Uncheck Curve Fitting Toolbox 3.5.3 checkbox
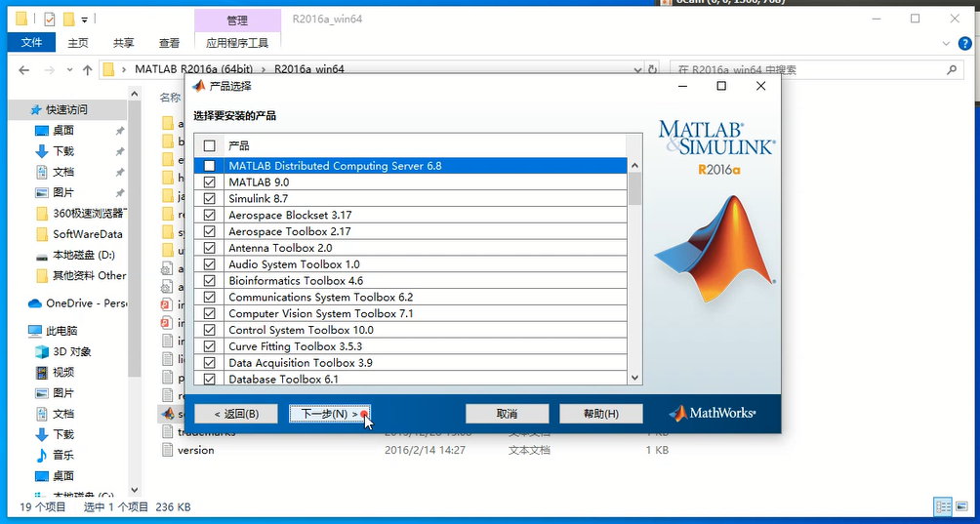 point(210,346)
